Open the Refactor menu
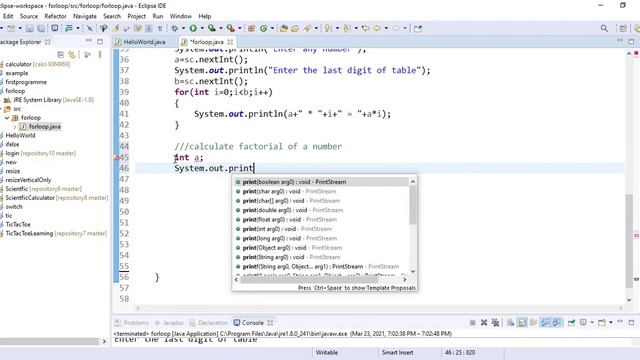The width and height of the screenshot is (640, 360). tap(55, 16)
